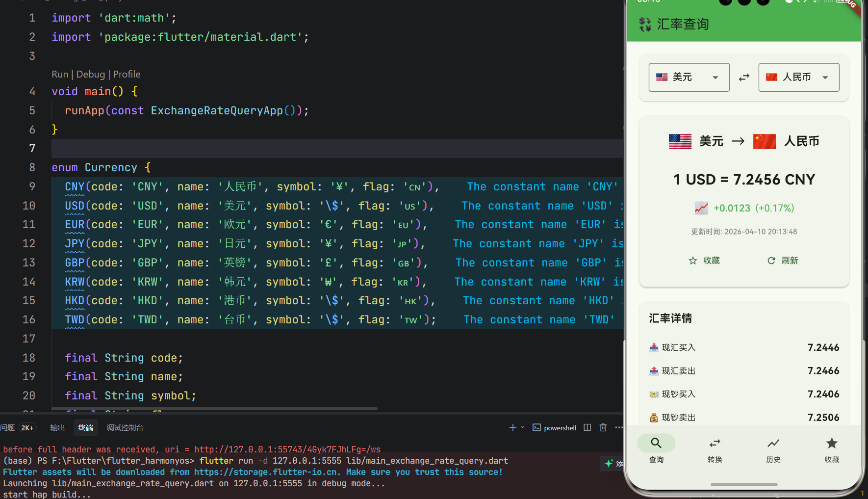868x499 pixels.
Task: Click the Debug CodeLens above main()
Action: [91, 75]
